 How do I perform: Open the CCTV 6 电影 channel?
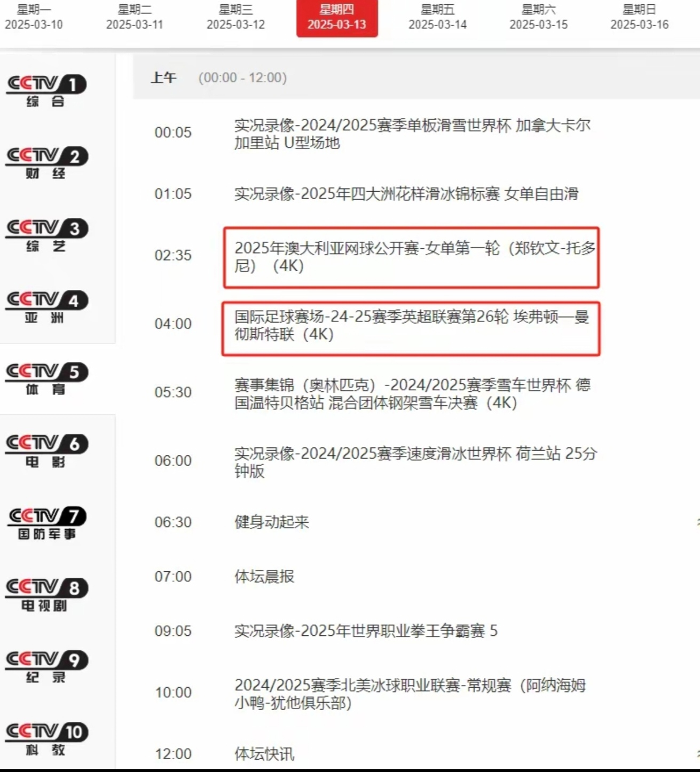coord(46,452)
